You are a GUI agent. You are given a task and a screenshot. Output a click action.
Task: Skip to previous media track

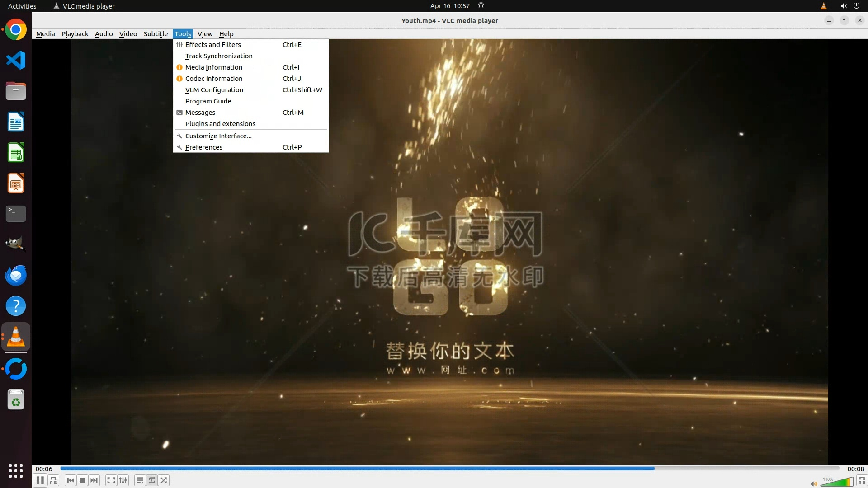pyautogui.click(x=70, y=480)
